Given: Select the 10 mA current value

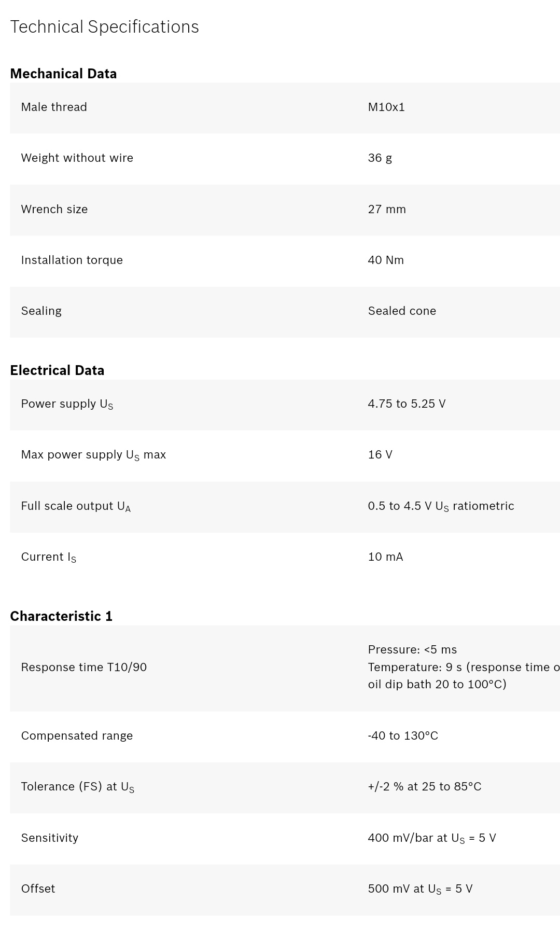Looking at the screenshot, I should [x=385, y=557].
